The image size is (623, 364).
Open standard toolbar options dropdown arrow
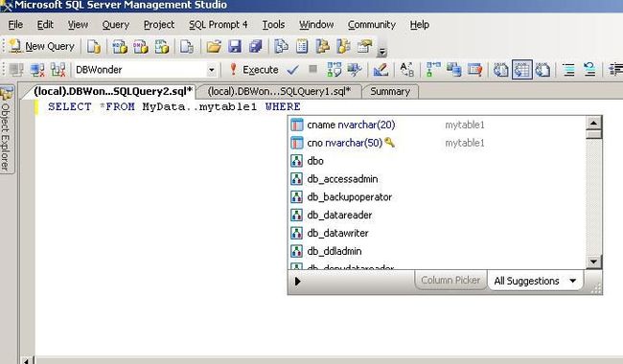[x=381, y=51]
